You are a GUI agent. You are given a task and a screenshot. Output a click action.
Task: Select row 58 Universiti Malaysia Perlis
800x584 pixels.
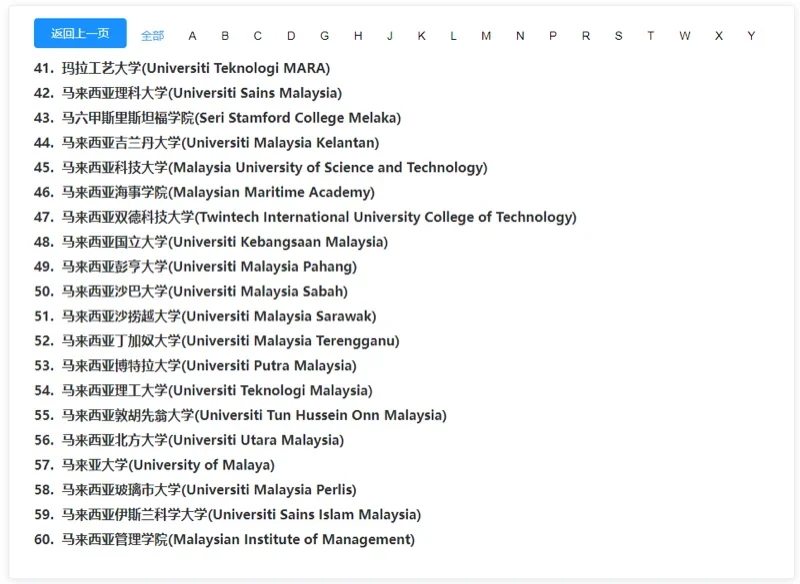click(x=195, y=490)
